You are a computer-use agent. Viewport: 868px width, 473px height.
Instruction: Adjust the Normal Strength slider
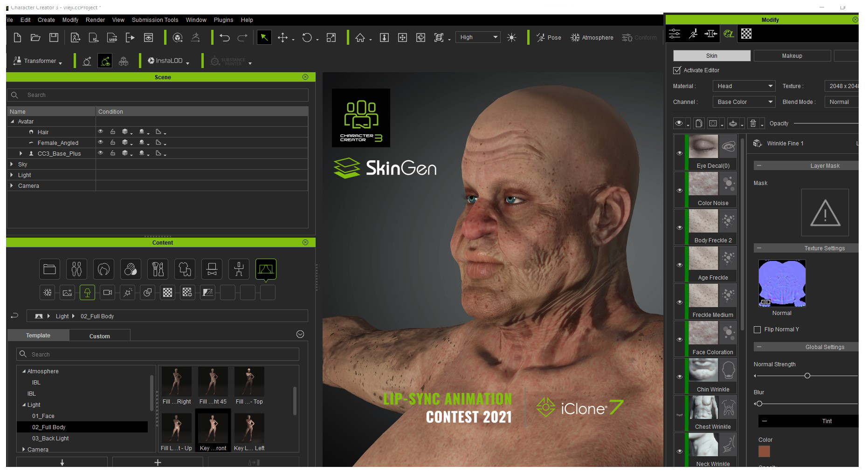click(807, 376)
